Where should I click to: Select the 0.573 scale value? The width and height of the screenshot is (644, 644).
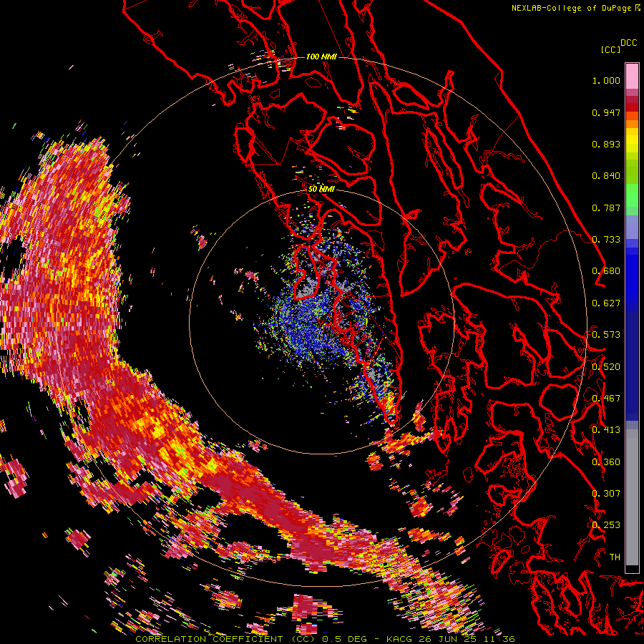tap(606, 335)
